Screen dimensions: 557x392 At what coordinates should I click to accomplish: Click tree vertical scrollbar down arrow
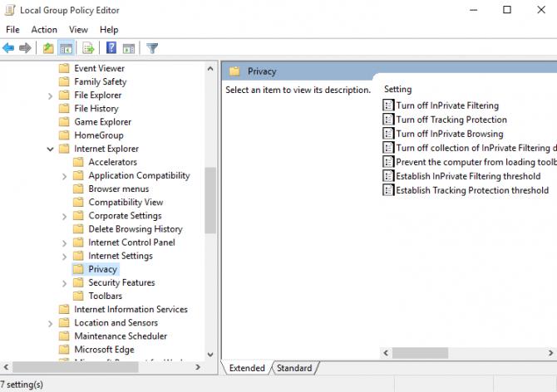click(x=210, y=355)
